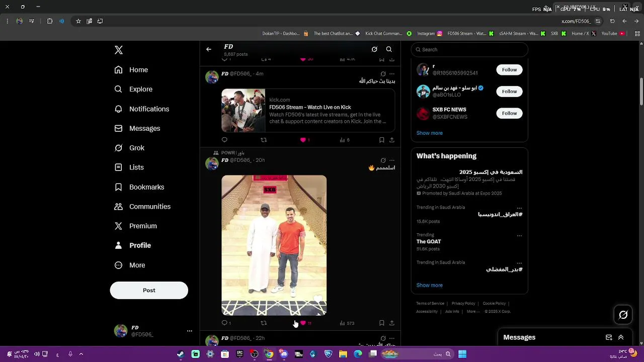View analytics of the 20h photo post
644x362 pixels.
pyautogui.click(x=347, y=323)
